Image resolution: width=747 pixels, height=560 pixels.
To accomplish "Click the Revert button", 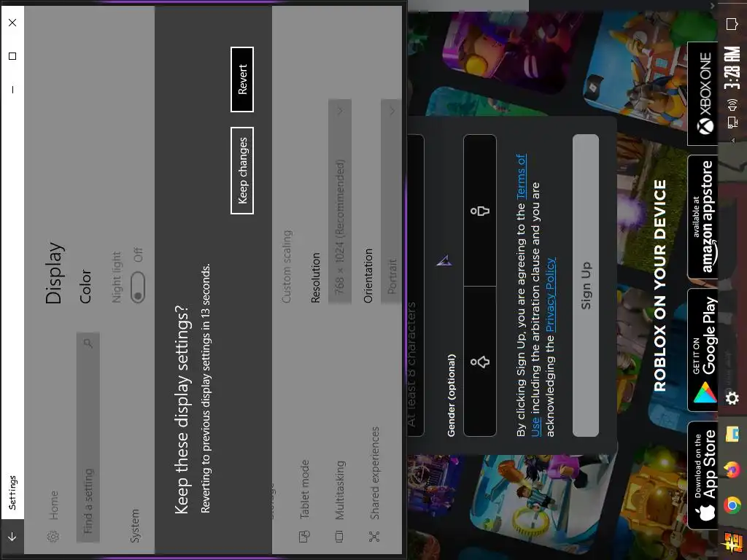I will pyautogui.click(x=242, y=79).
